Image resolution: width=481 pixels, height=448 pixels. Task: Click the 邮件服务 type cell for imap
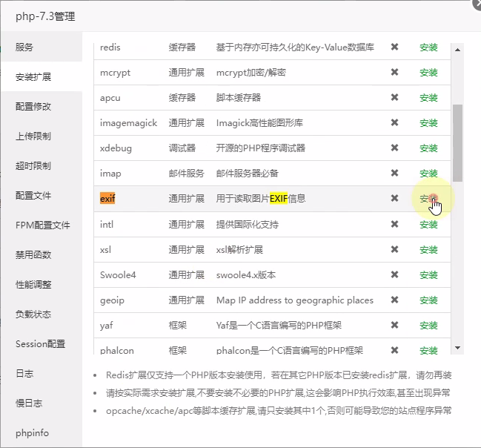[187, 173]
